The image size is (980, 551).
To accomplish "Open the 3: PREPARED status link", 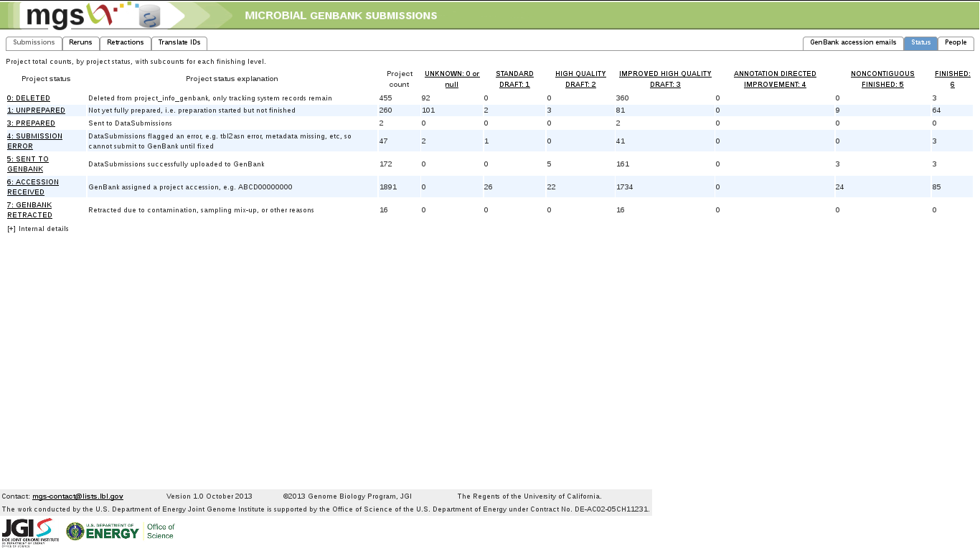I will coord(31,123).
